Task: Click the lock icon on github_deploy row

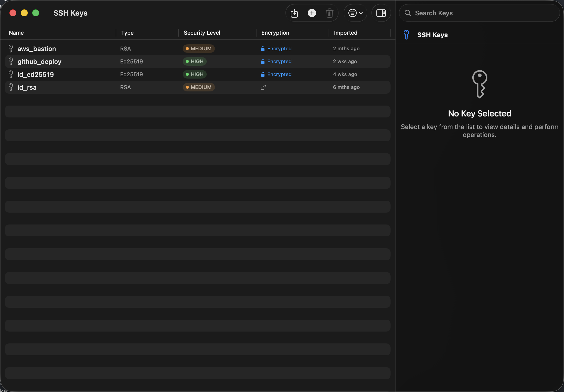Action: point(263,61)
